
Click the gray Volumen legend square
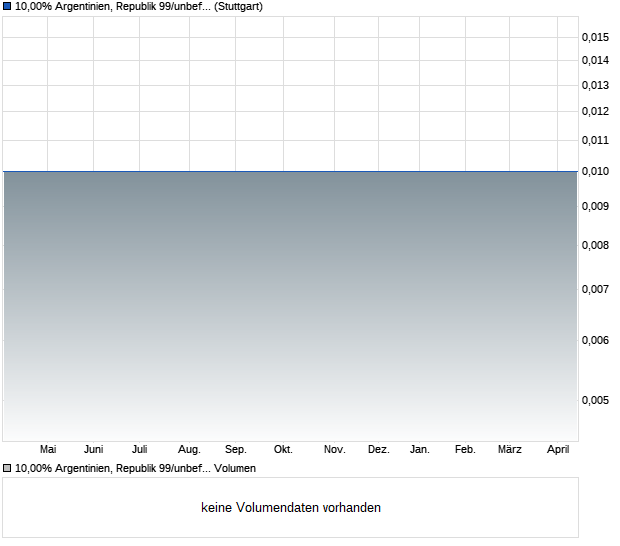(x=7, y=468)
